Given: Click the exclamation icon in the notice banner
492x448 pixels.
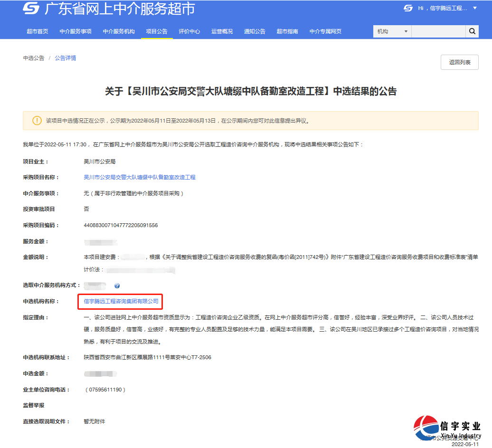Looking at the screenshot, I should click(37, 121).
